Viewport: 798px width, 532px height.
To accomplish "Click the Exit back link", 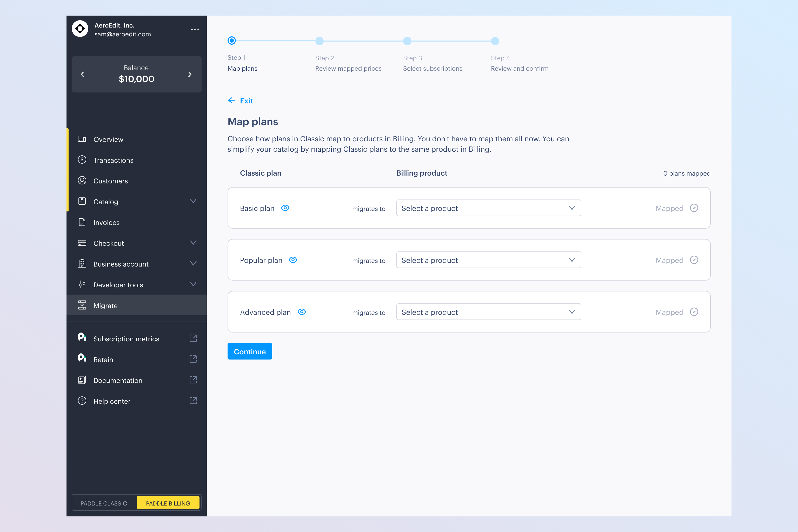I will pyautogui.click(x=240, y=101).
